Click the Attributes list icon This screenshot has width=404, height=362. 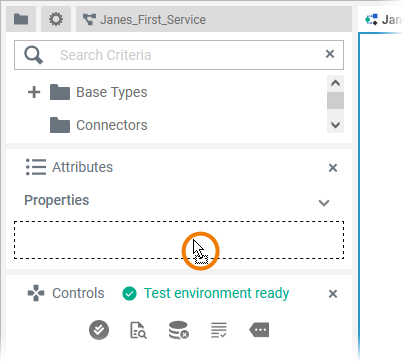[x=36, y=167]
